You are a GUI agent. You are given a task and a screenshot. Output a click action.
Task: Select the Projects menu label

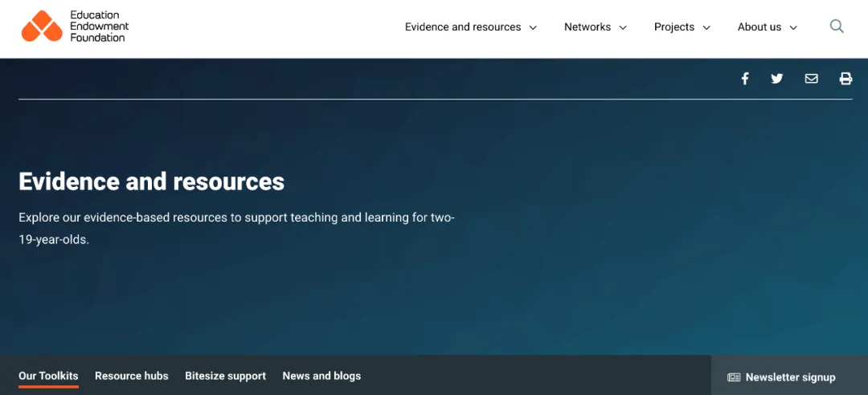[x=674, y=27]
